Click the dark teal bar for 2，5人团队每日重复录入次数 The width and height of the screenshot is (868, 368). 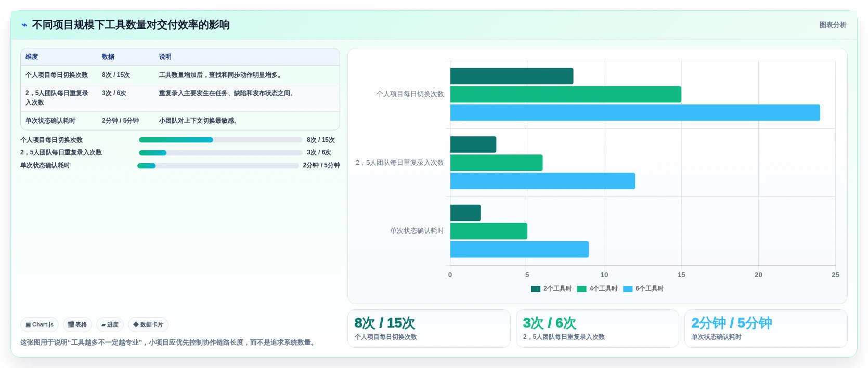tap(473, 144)
